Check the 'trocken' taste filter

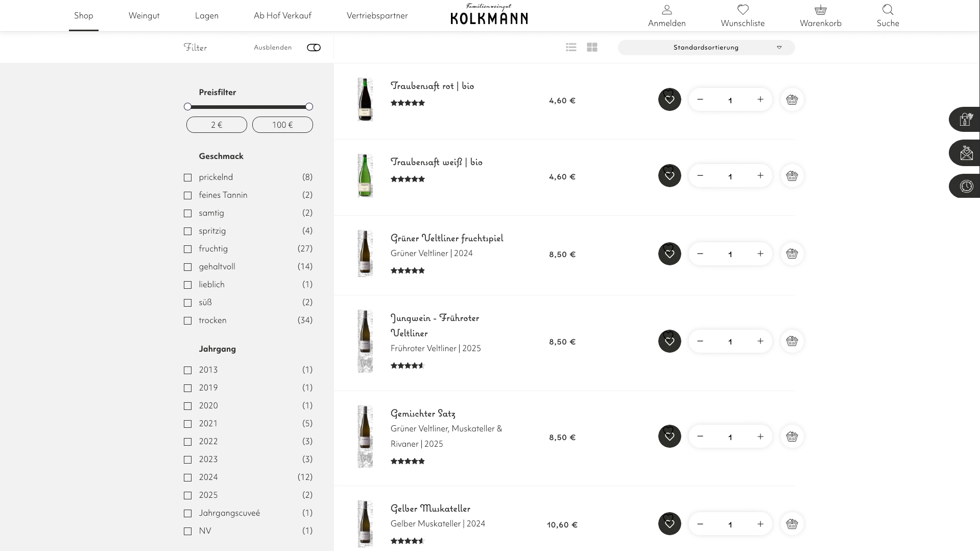coord(188,321)
